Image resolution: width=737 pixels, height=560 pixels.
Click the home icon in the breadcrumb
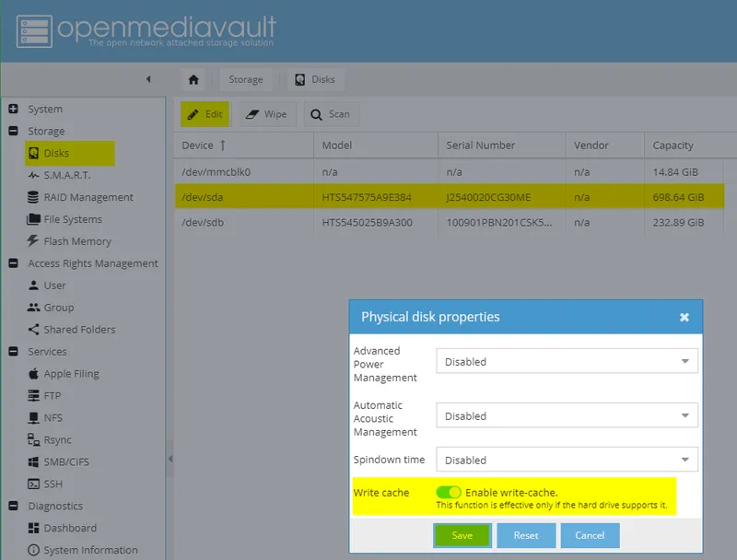(193, 80)
